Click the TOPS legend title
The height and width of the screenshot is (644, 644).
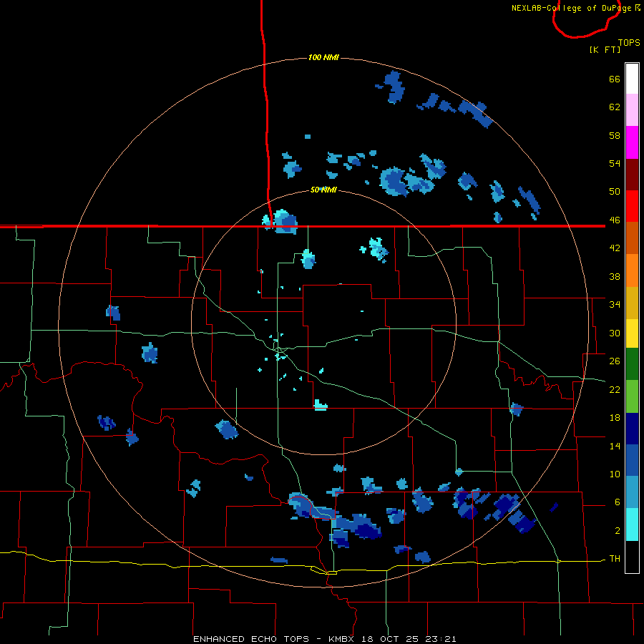pyautogui.click(x=629, y=43)
